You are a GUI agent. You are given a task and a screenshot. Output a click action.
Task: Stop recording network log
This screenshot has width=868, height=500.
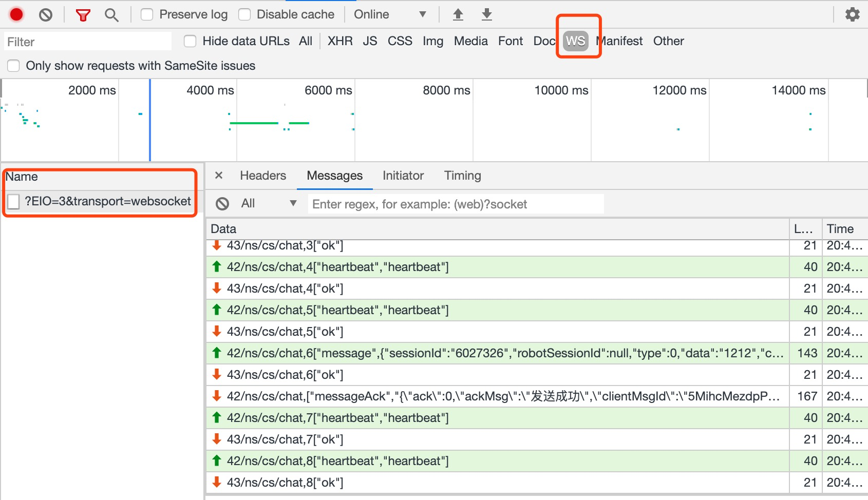tap(16, 15)
